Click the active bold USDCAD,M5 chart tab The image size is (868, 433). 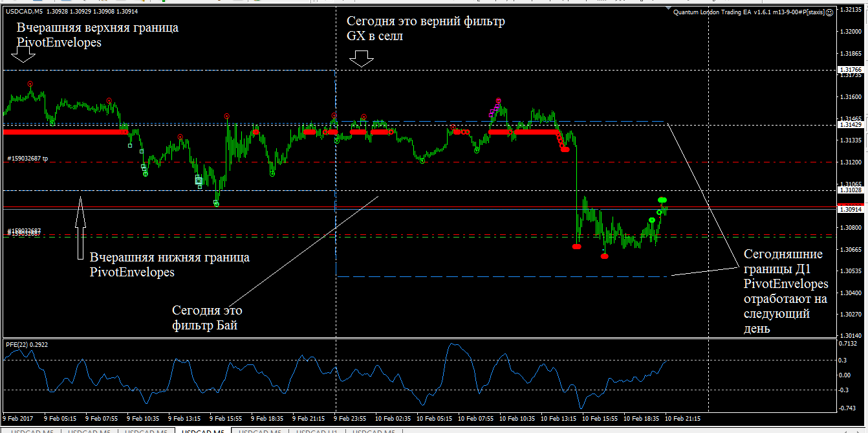pos(202,430)
